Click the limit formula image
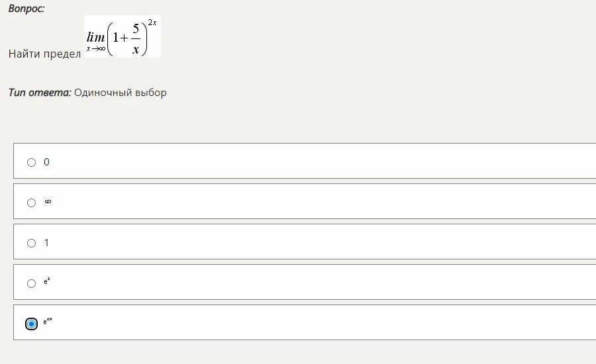The width and height of the screenshot is (596, 364). [x=123, y=36]
